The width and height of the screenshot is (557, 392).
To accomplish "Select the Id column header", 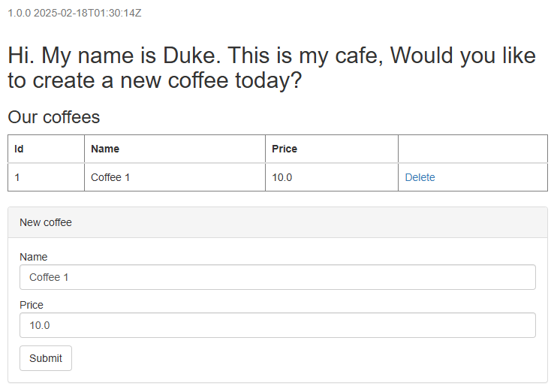I will (20, 149).
